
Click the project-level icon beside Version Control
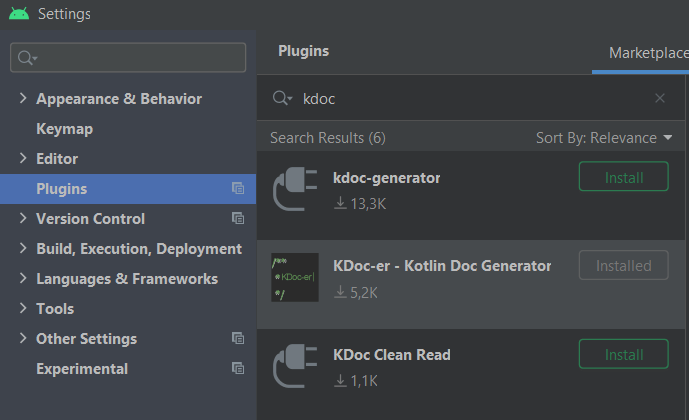point(238,218)
